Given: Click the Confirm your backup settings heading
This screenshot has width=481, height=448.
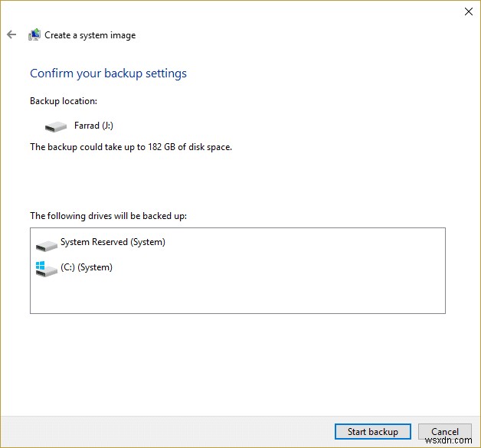Looking at the screenshot, I should pyautogui.click(x=108, y=74).
